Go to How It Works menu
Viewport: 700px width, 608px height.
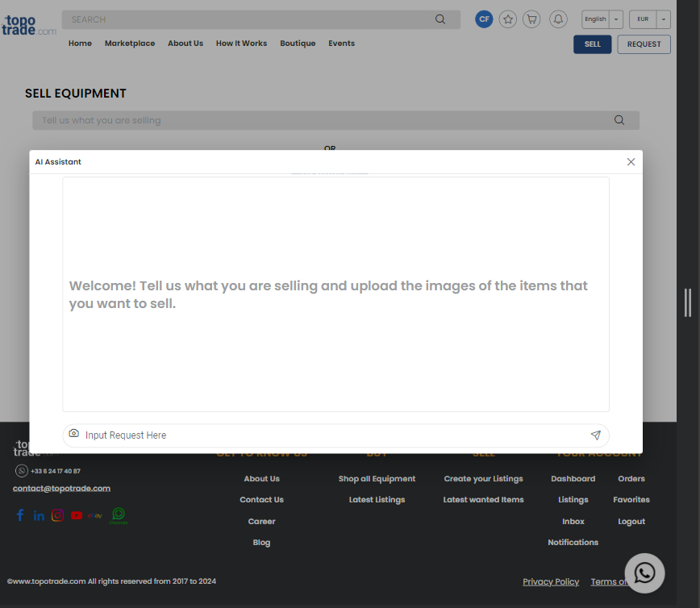click(x=241, y=44)
